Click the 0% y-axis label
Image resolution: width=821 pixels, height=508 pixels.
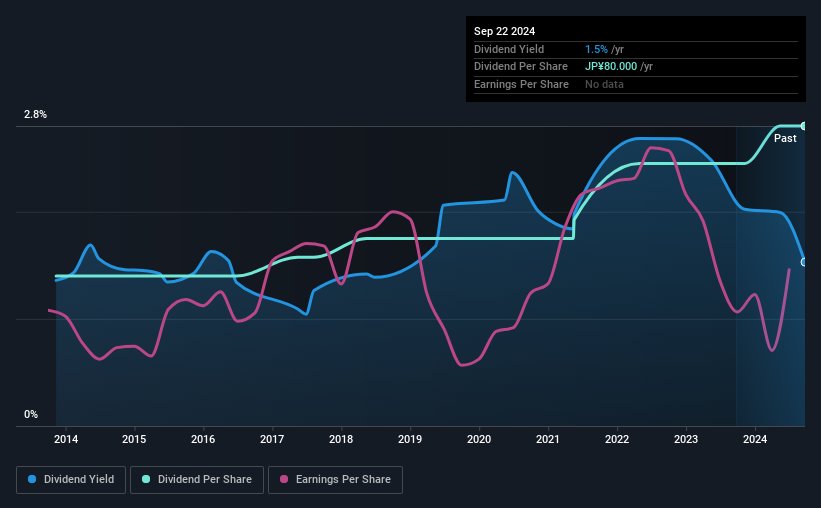coord(31,414)
